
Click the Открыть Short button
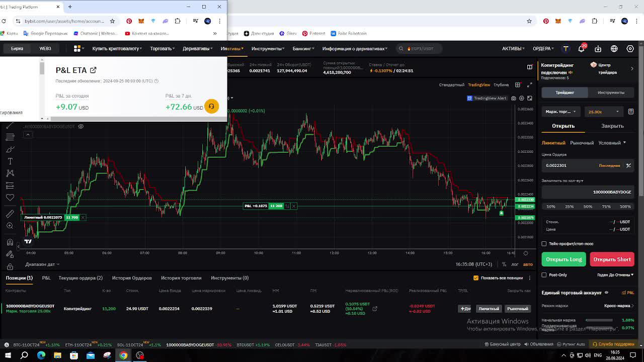tap(612, 259)
